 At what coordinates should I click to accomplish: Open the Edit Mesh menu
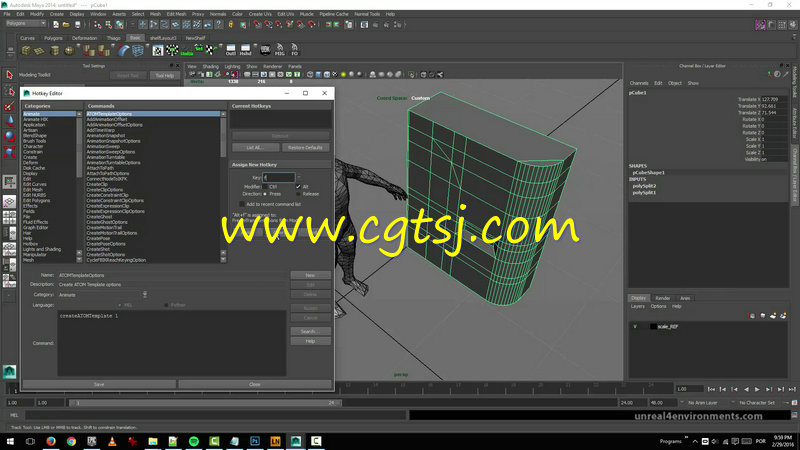[x=177, y=14]
